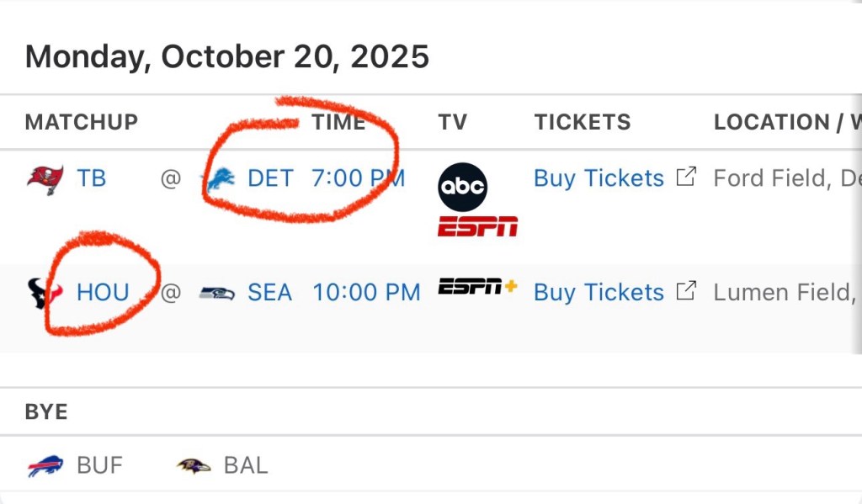Open the 7:00 PM game link
Viewport: 862px width, 504px height.
[x=359, y=178]
